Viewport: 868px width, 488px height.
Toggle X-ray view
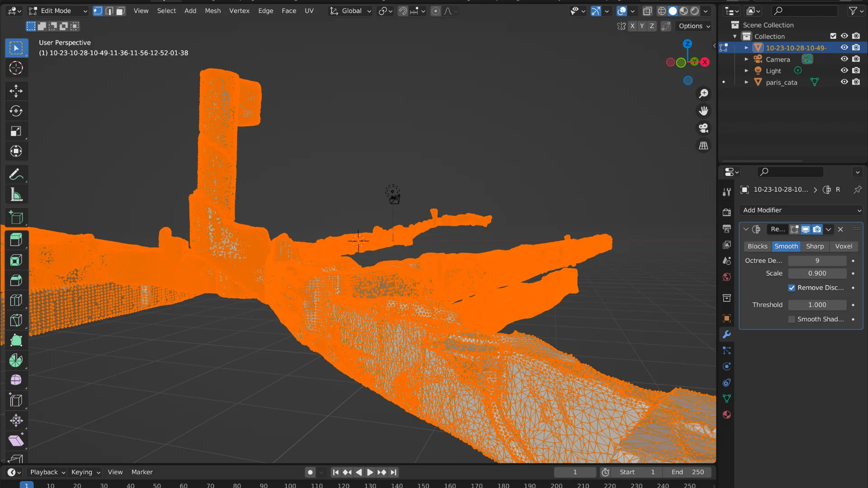pyautogui.click(x=647, y=11)
